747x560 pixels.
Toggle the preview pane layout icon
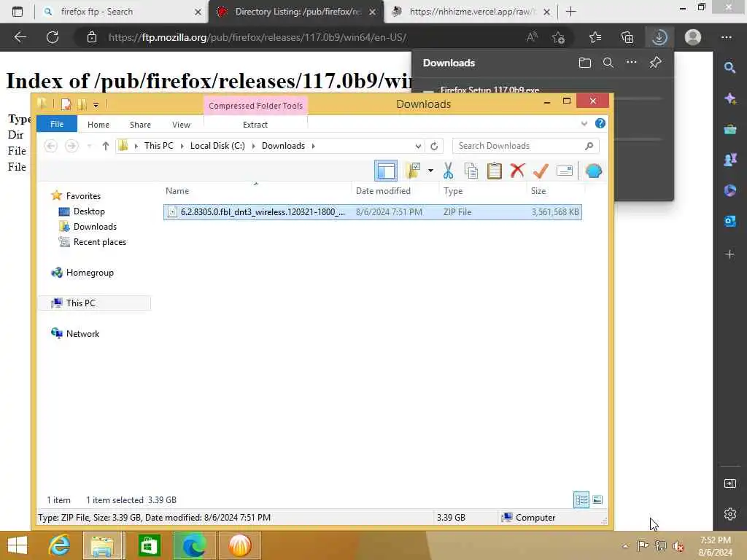(385, 171)
